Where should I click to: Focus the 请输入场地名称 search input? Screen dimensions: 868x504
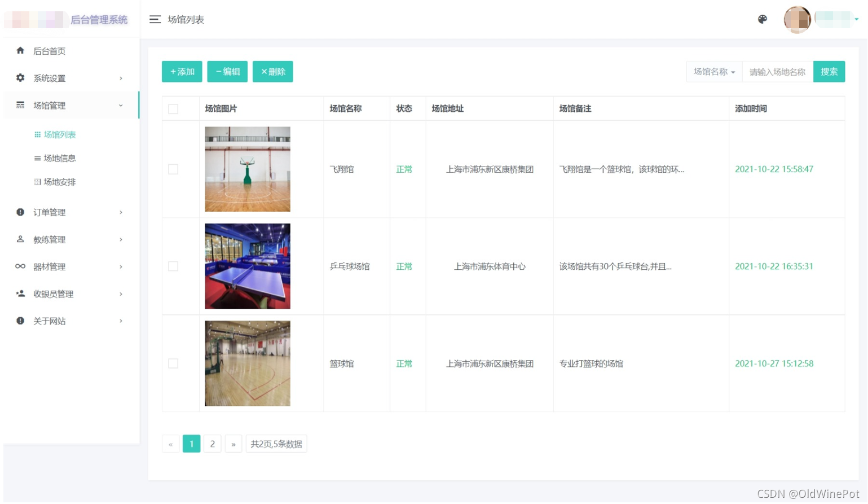click(x=777, y=72)
